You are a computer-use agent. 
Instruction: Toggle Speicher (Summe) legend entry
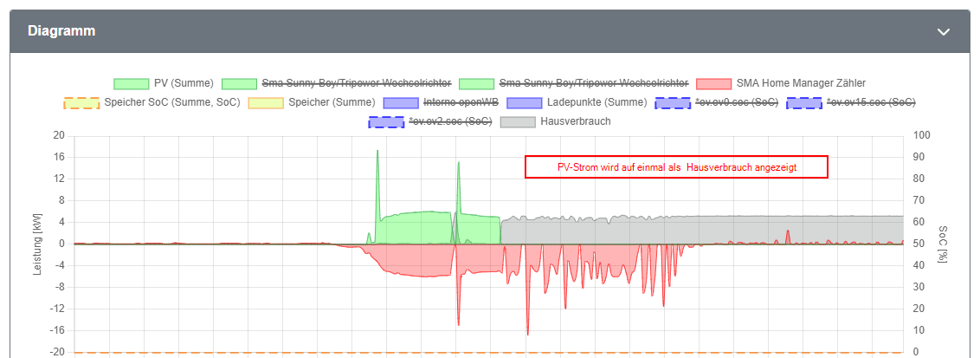click(x=312, y=102)
